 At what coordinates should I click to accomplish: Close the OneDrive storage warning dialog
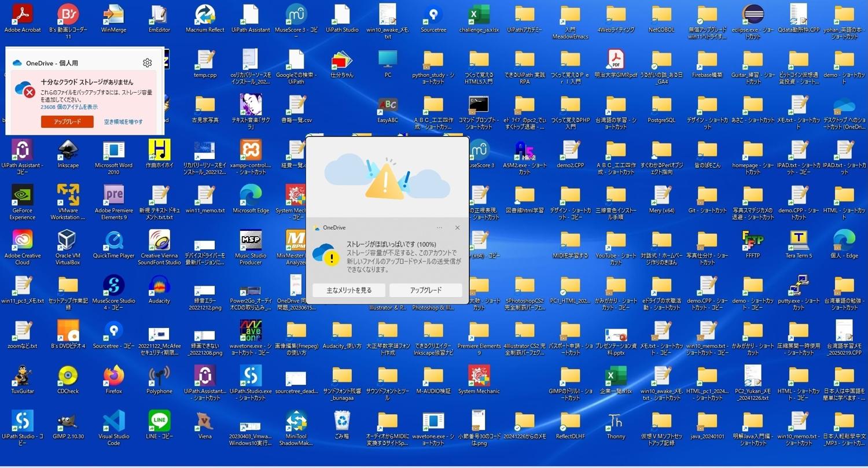tap(457, 228)
